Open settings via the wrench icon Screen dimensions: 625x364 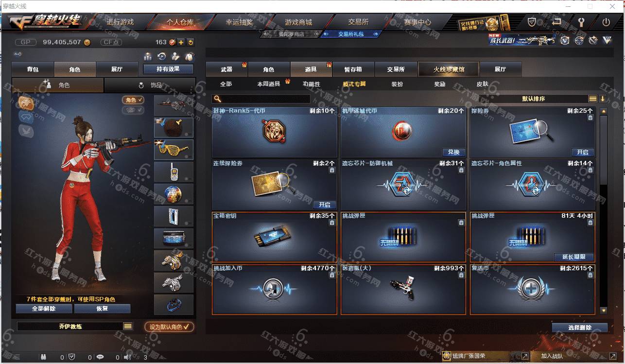581,22
